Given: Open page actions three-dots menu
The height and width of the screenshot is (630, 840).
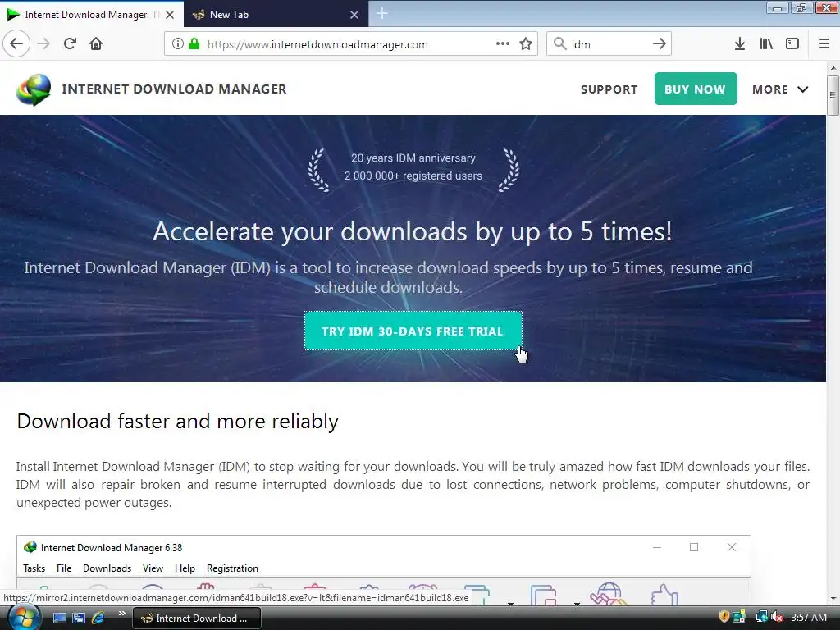Looking at the screenshot, I should click(503, 44).
